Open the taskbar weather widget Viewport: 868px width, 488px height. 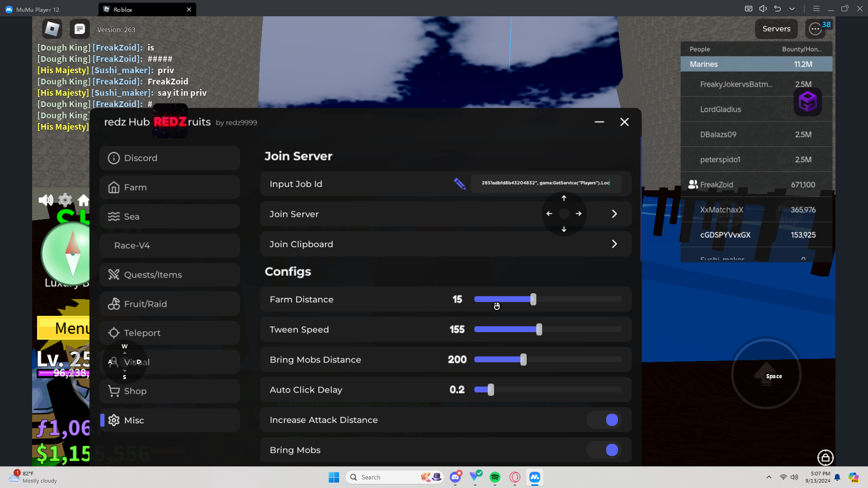point(33,477)
